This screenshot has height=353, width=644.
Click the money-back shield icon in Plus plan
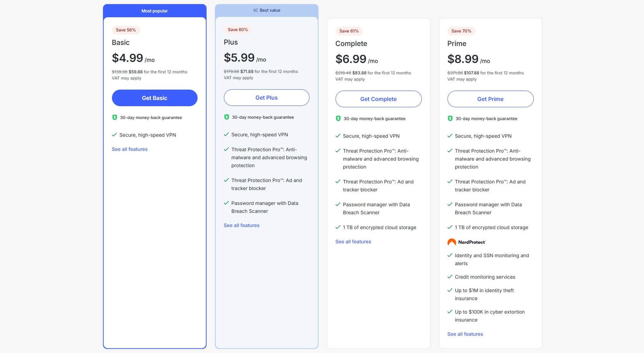click(x=227, y=117)
